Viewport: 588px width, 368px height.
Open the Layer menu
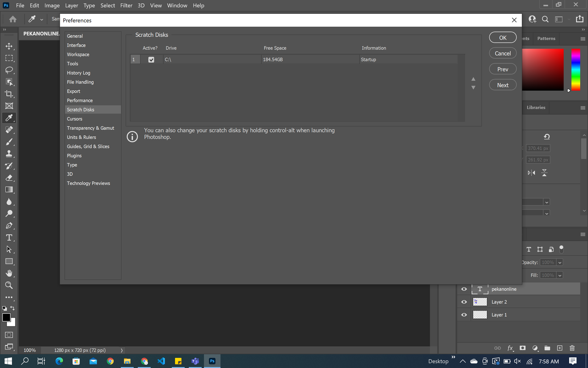coord(71,6)
